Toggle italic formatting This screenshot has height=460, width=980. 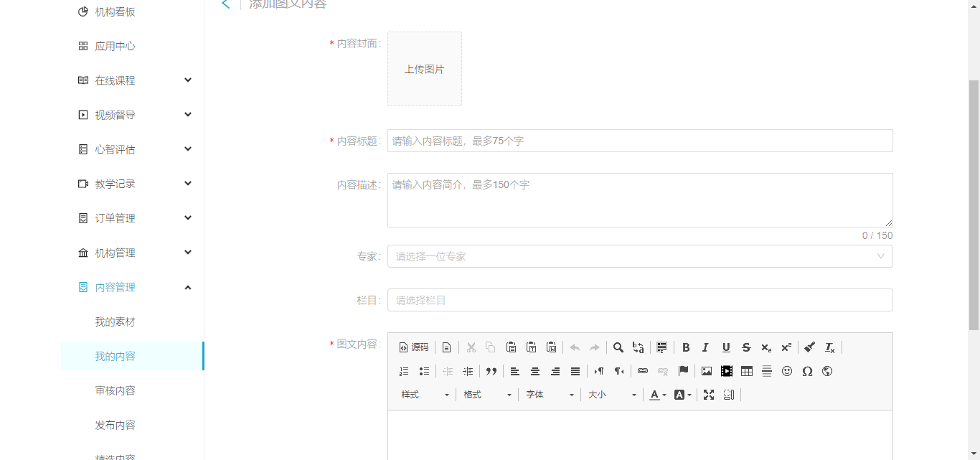coord(706,347)
